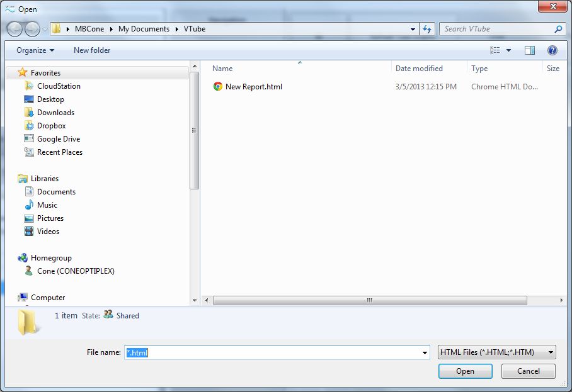Click the Search VTube field
This screenshot has height=392, width=572.
point(496,29)
